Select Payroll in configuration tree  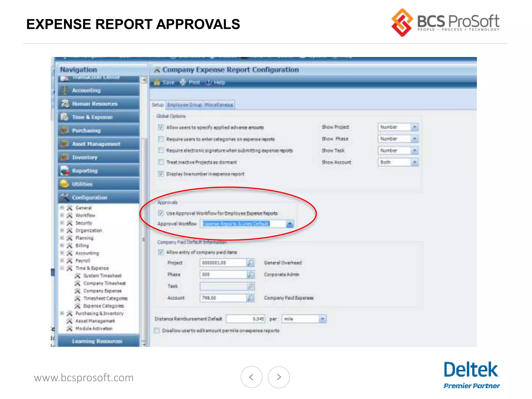coord(83,261)
